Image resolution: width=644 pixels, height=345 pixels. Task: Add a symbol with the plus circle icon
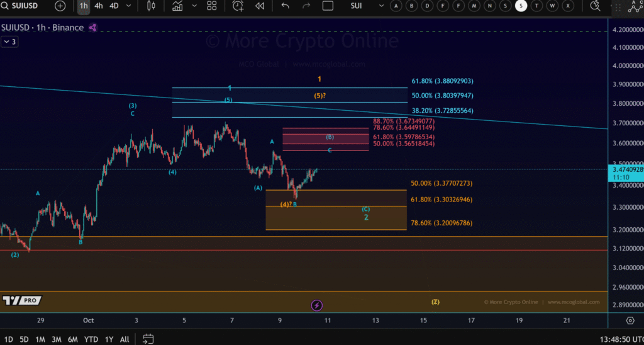coord(60,6)
